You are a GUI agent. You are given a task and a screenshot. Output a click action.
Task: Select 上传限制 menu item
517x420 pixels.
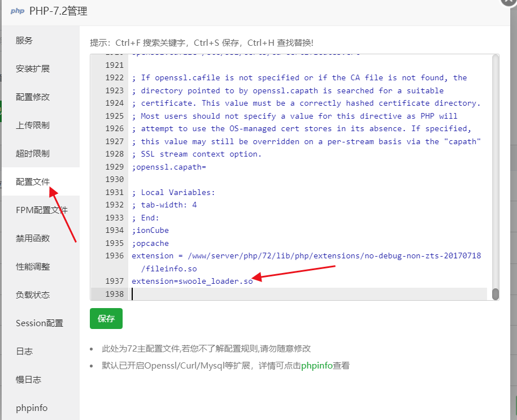(x=33, y=125)
